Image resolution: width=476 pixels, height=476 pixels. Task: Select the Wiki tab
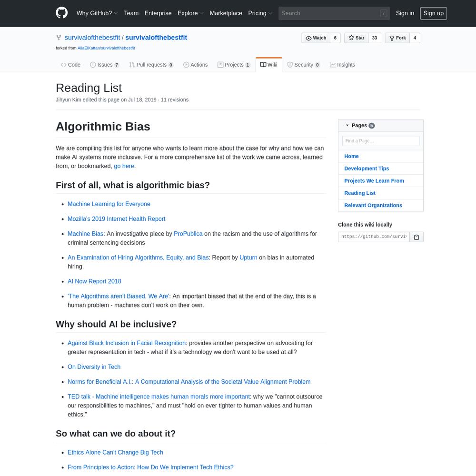[x=268, y=65]
